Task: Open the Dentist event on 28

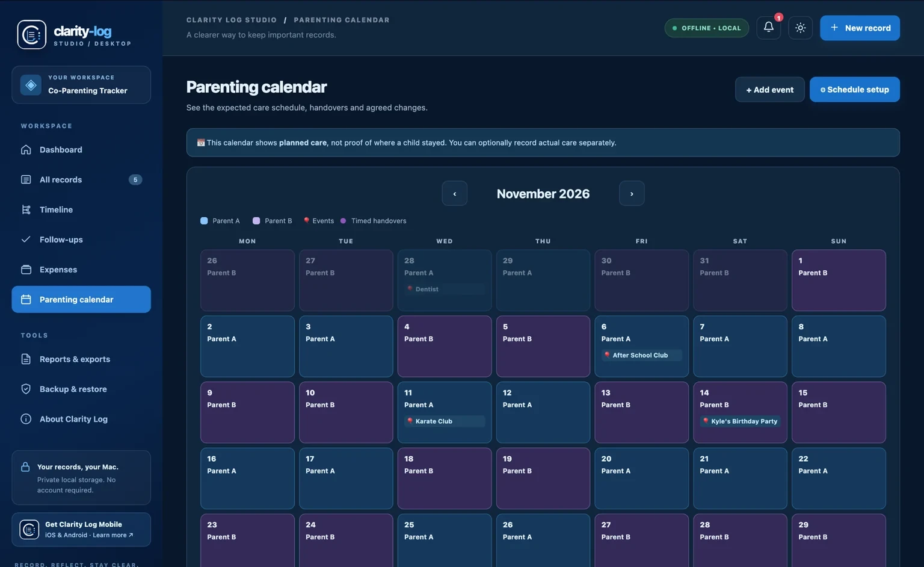Action: pos(445,290)
